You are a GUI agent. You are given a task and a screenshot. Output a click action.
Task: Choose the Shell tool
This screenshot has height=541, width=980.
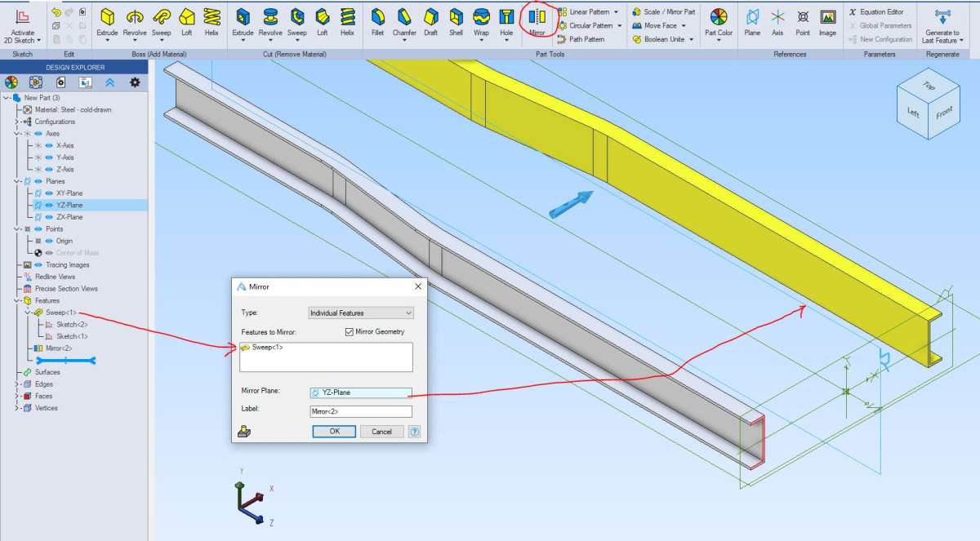pos(456,20)
